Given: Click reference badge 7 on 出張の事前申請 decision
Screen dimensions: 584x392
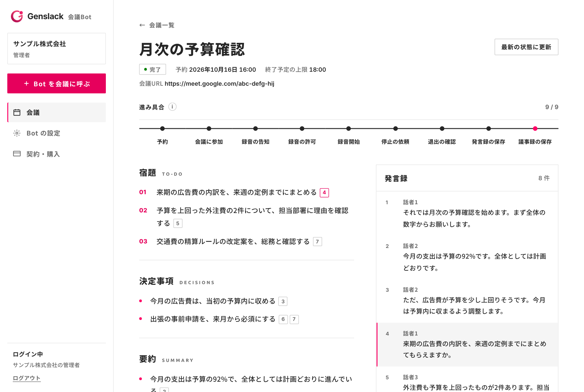Looking at the screenshot, I should coord(294,319).
